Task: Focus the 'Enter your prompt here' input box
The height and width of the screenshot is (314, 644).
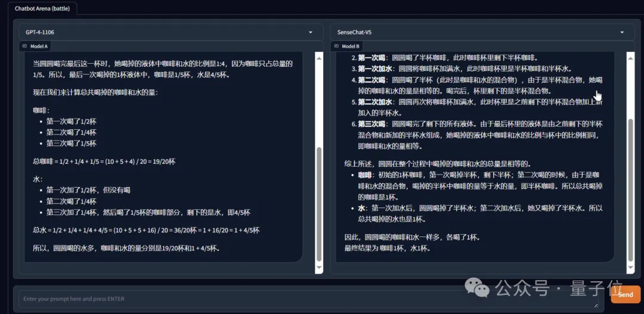Action: [x=298, y=299]
